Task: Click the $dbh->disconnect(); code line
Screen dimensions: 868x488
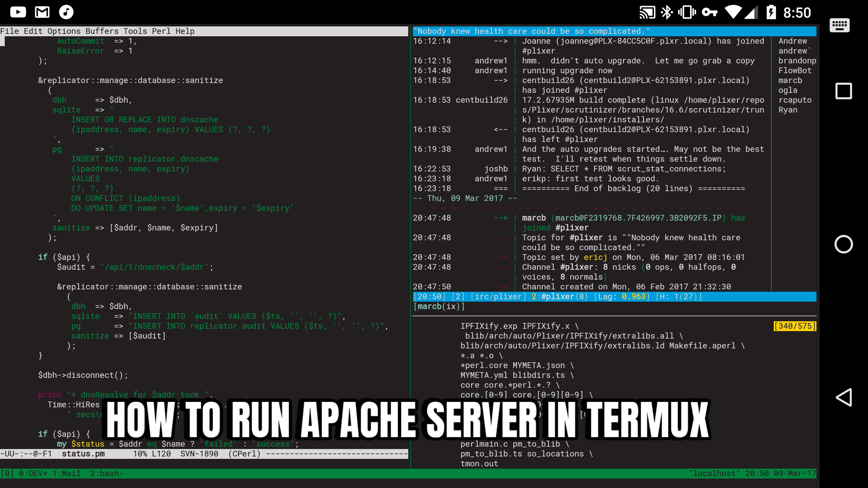Action: click(83, 375)
